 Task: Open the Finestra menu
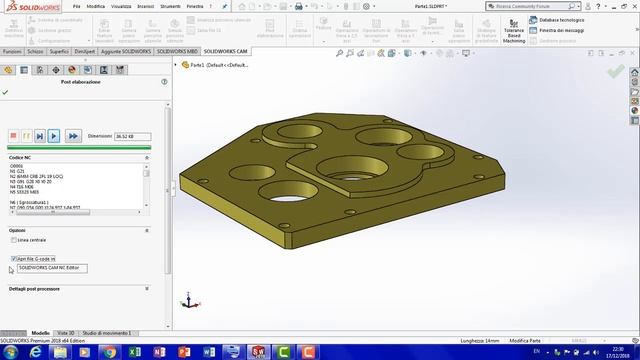[x=195, y=6]
